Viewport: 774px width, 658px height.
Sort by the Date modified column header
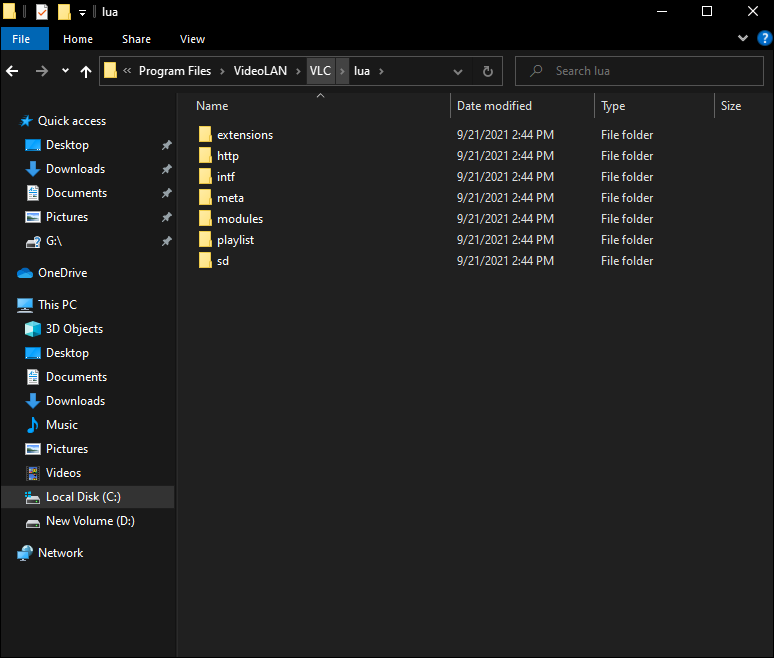[x=494, y=105]
